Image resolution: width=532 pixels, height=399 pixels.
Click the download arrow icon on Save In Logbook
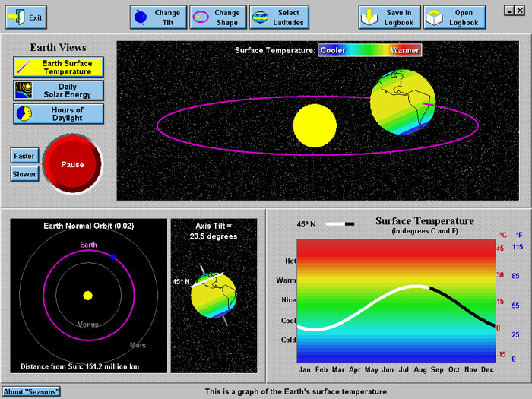pyautogui.click(x=369, y=17)
